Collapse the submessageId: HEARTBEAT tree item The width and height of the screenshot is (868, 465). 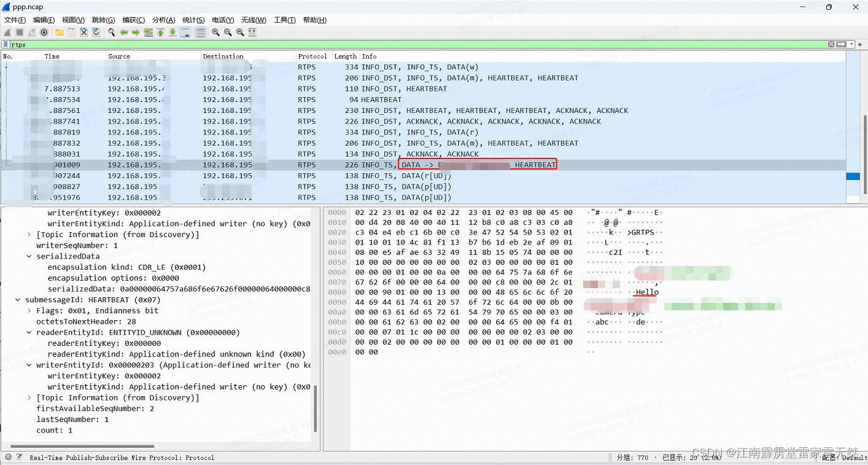(x=17, y=299)
